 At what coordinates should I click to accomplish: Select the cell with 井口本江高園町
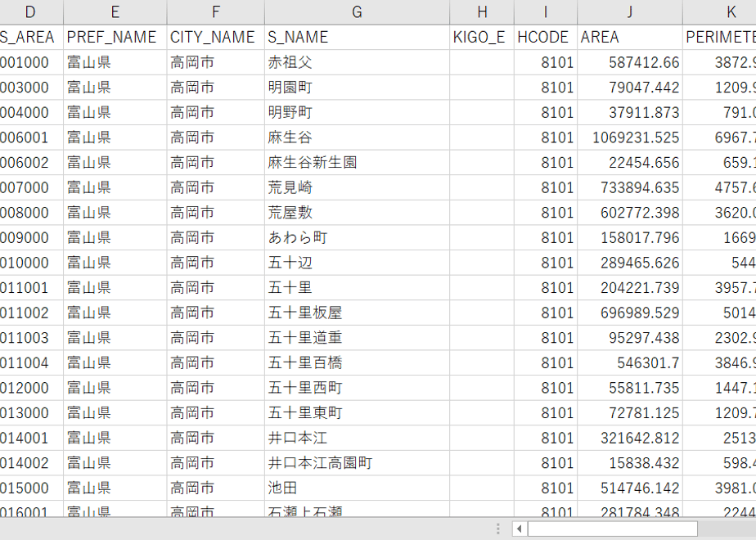pos(357,463)
